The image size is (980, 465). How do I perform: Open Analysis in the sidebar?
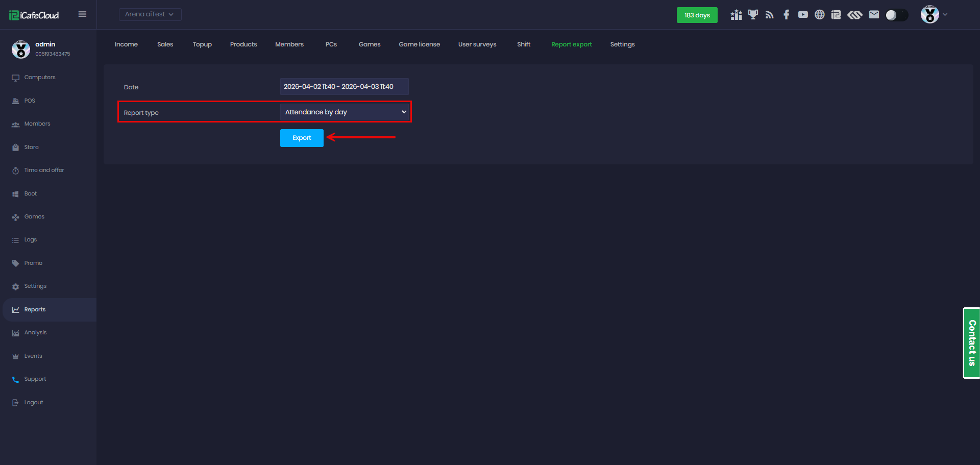35,333
